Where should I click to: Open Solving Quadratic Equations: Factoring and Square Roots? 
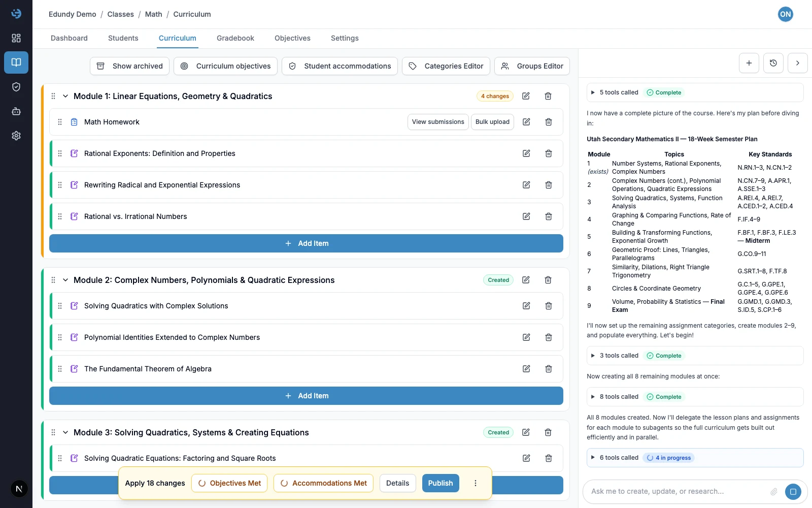pos(180,458)
